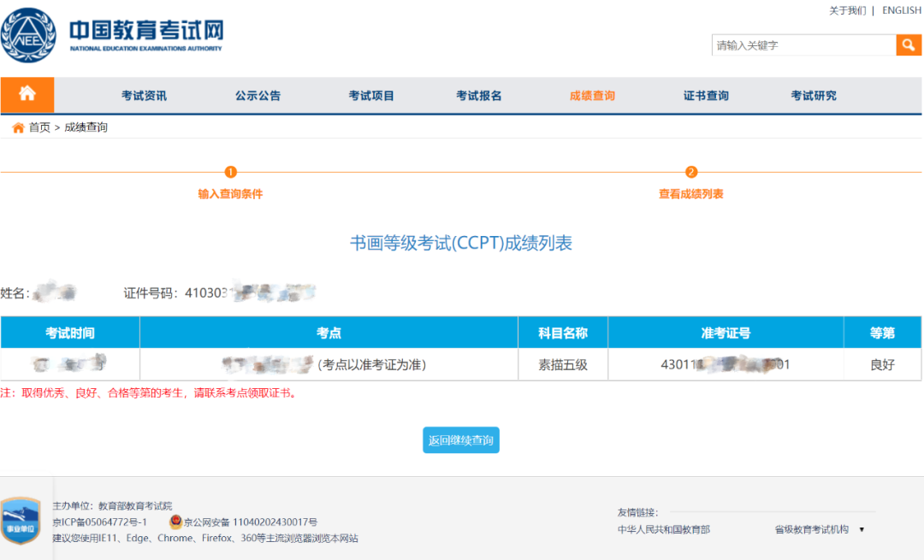This screenshot has width=924, height=560.
Task: Open 中华人民共和国教育部 friendly link
Action: (664, 529)
